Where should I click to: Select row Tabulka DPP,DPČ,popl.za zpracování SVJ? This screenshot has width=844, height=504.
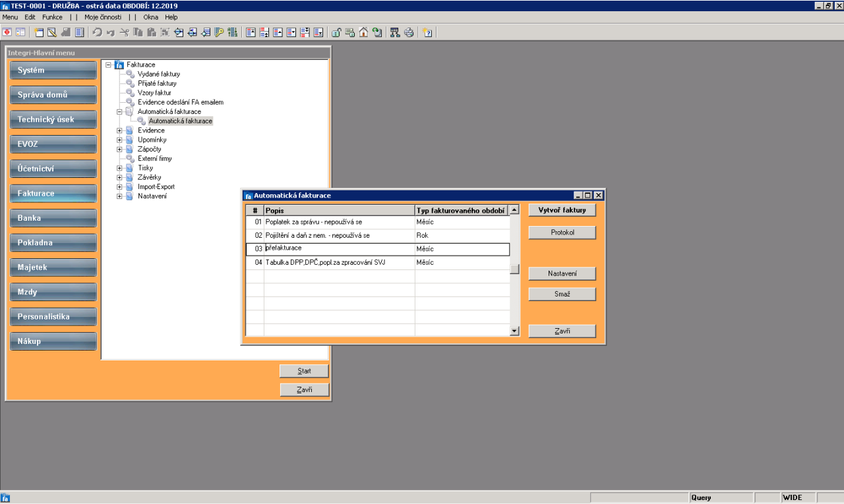point(378,262)
